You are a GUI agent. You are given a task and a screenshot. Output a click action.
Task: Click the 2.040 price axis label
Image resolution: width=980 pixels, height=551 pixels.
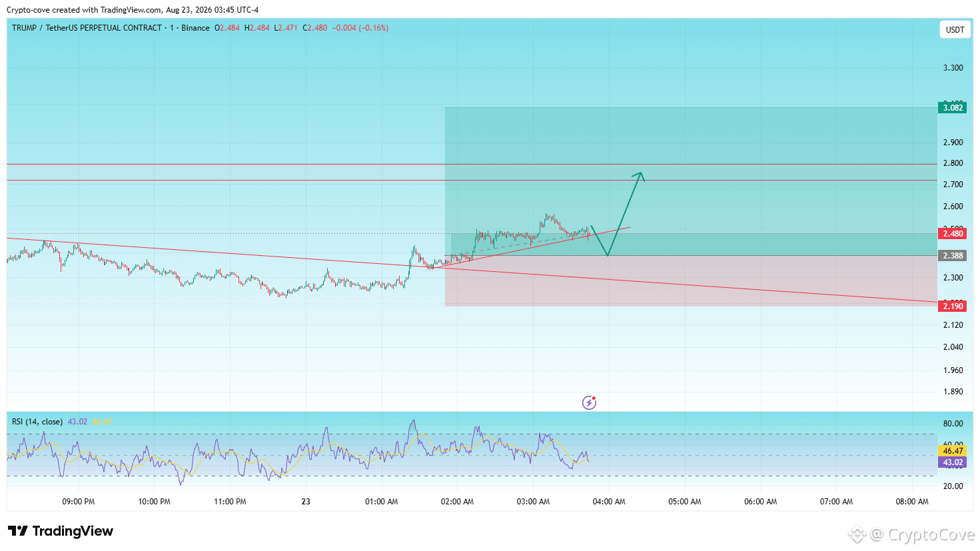click(953, 347)
